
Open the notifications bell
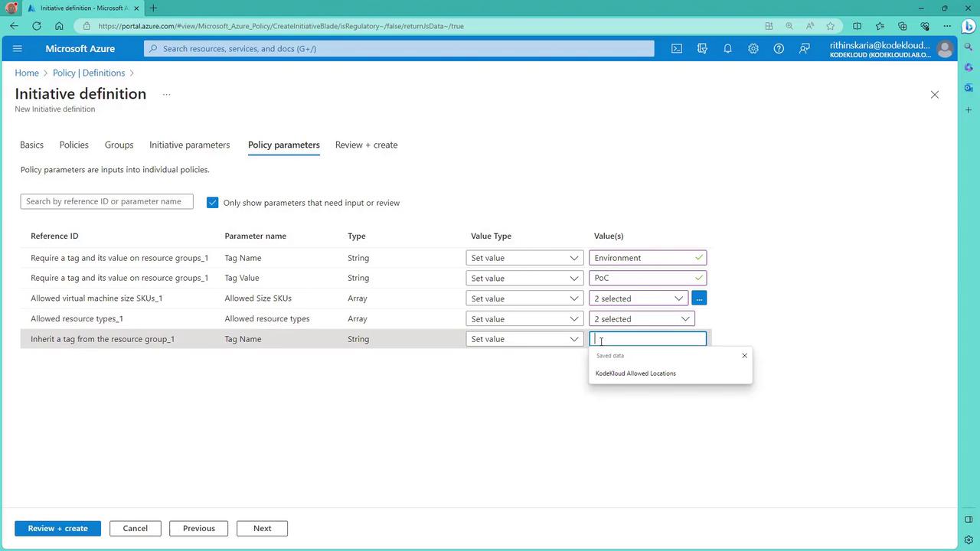727,48
